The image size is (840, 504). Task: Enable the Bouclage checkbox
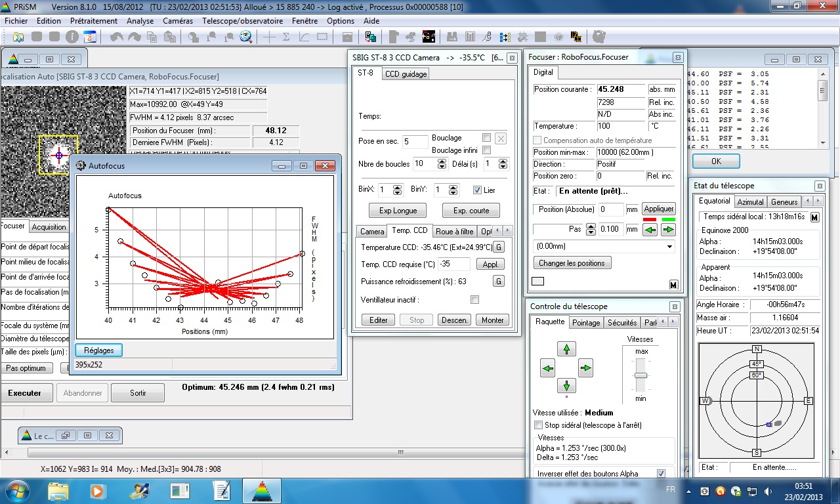tap(486, 138)
